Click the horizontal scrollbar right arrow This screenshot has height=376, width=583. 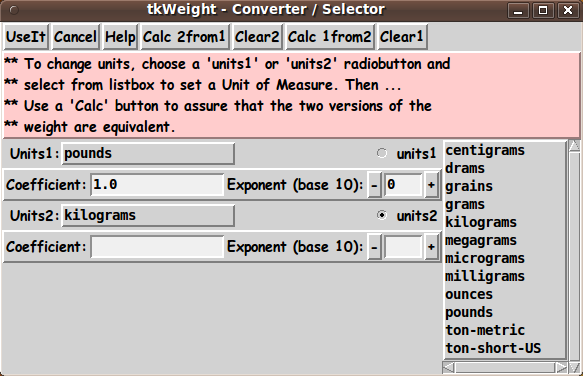point(561,367)
